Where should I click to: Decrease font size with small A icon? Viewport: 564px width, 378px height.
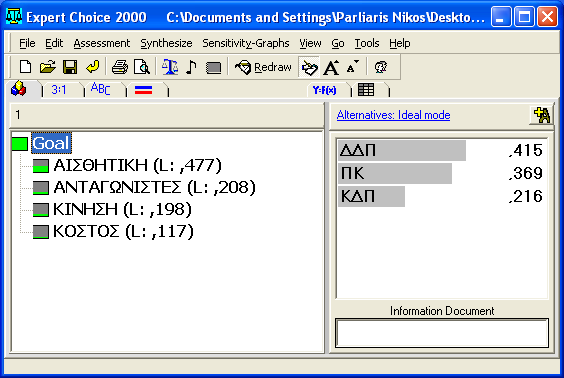(x=352, y=67)
